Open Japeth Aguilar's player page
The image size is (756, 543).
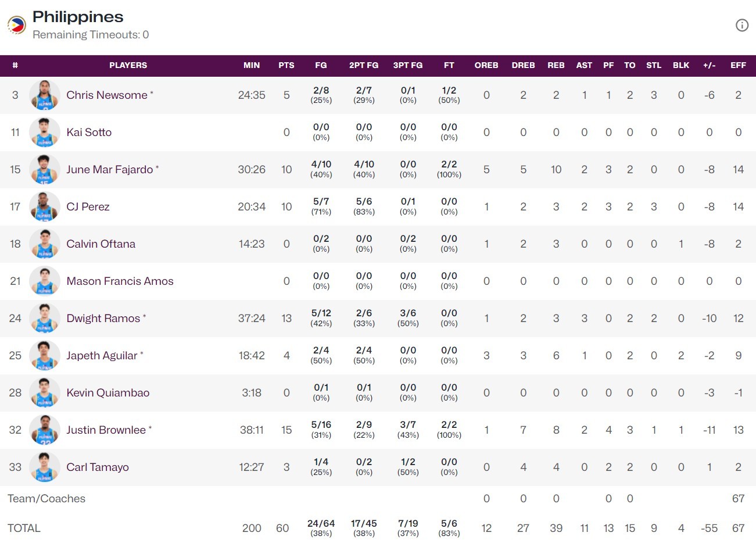coord(102,356)
